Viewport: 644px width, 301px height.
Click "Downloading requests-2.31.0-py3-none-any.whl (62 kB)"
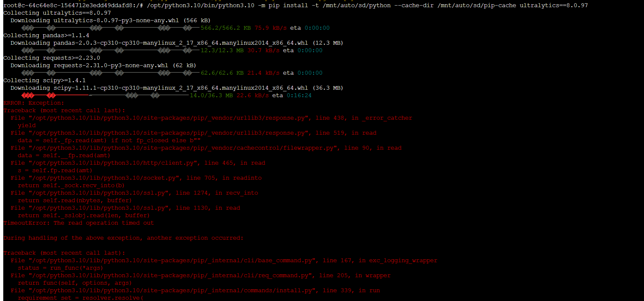[x=103, y=65]
